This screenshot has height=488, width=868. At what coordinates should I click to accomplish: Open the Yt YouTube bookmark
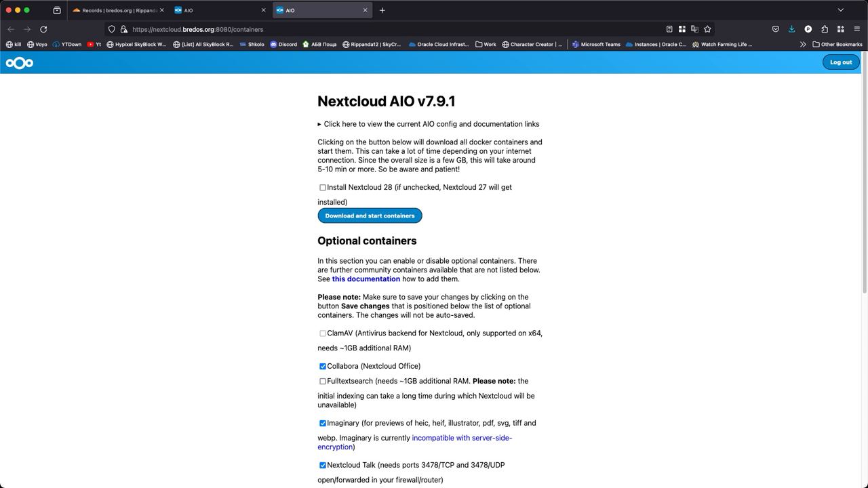click(94, 45)
